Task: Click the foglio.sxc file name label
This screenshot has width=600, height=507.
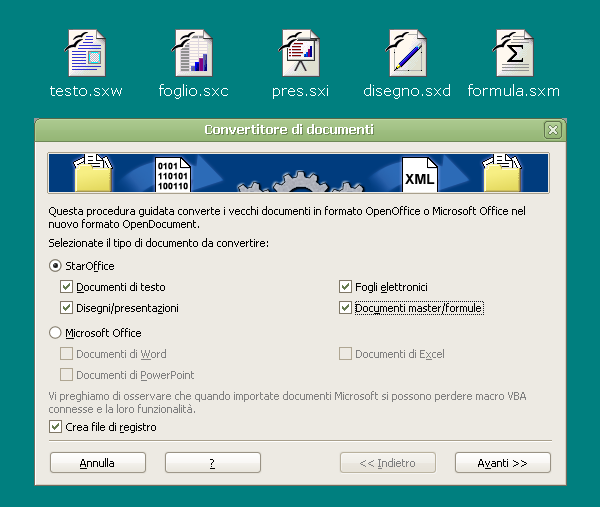Action: click(193, 91)
